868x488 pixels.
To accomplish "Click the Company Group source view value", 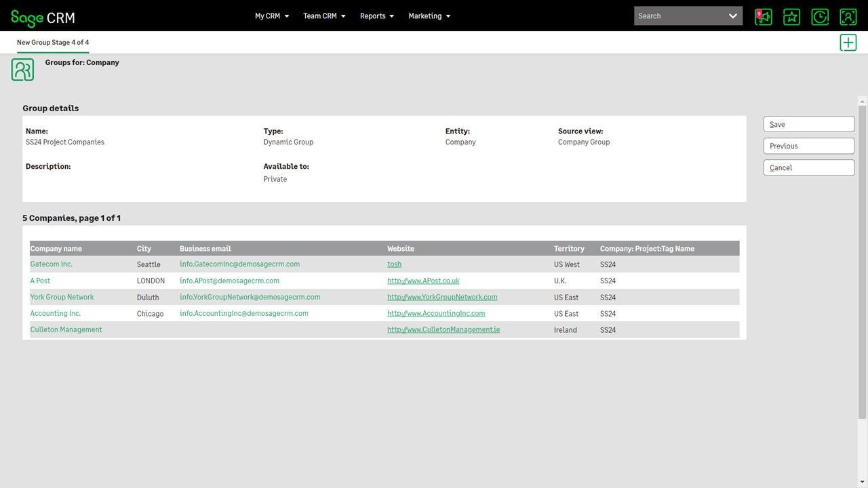I will pos(584,142).
